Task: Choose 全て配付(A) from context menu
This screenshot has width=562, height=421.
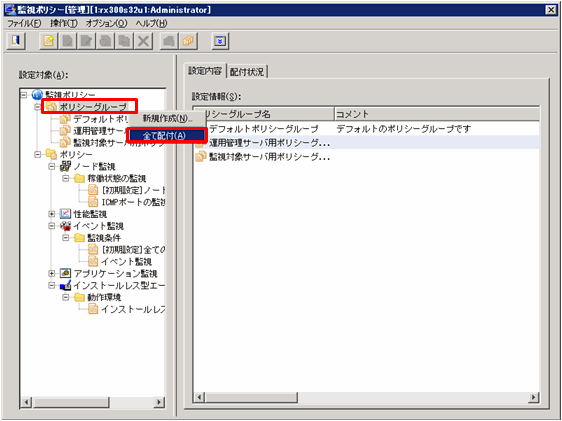Action: [x=167, y=136]
